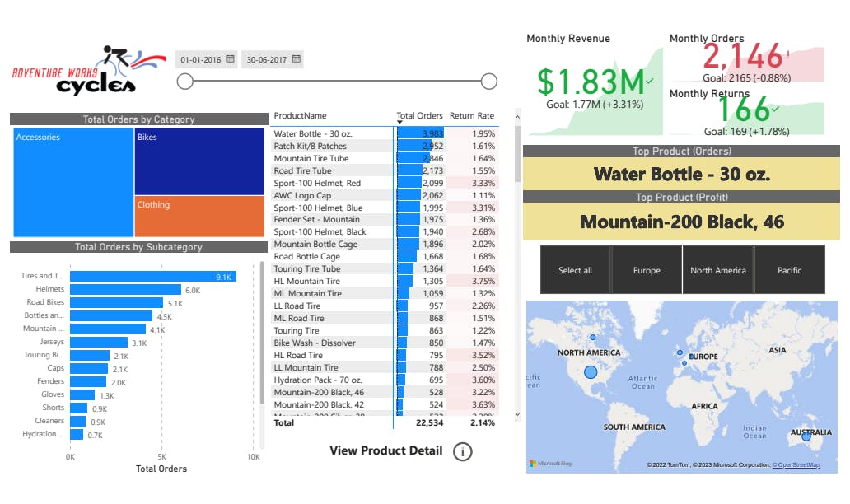Click the start date input field 01-01-2016

click(201, 59)
